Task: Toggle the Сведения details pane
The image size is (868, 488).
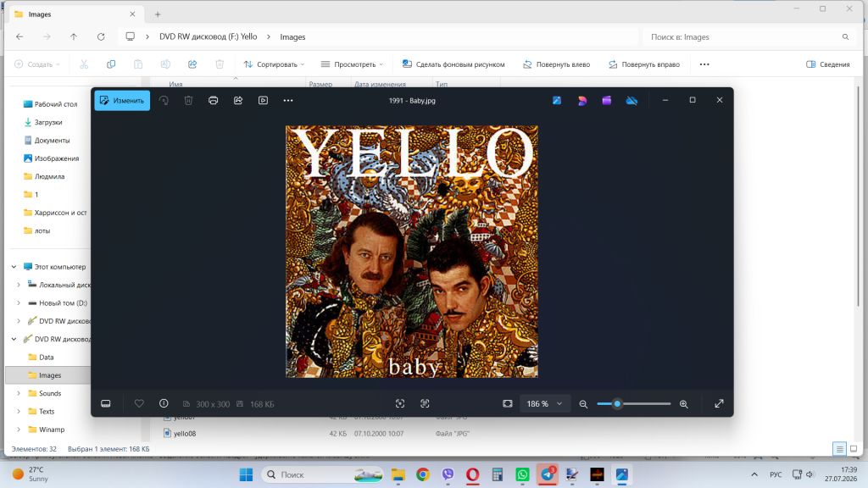Action: coord(827,64)
